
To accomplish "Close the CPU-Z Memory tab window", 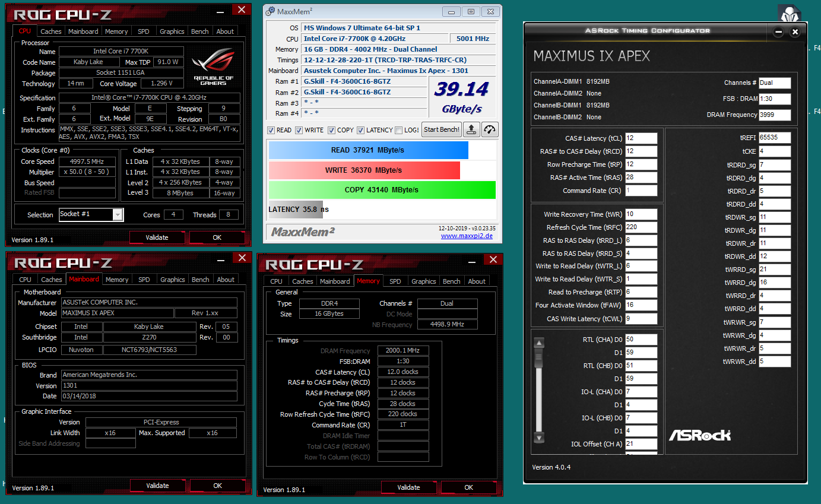I will point(493,259).
